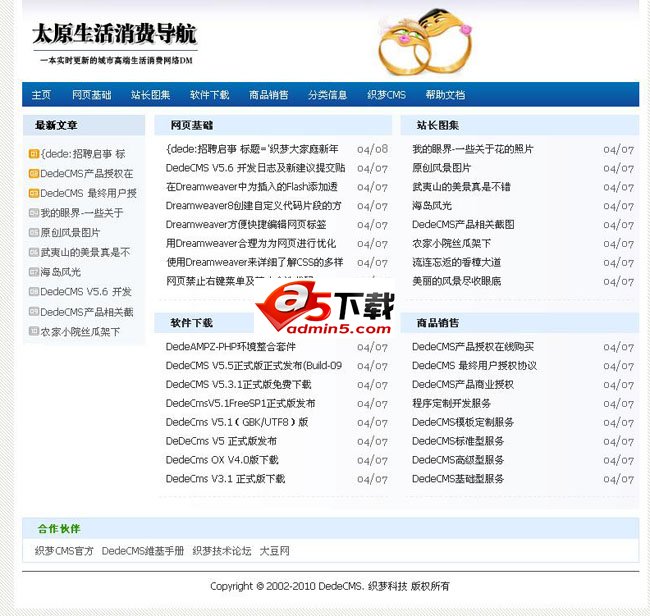Visit partner link 织梦CMS官方
This screenshot has height=616, width=650.
(x=64, y=551)
